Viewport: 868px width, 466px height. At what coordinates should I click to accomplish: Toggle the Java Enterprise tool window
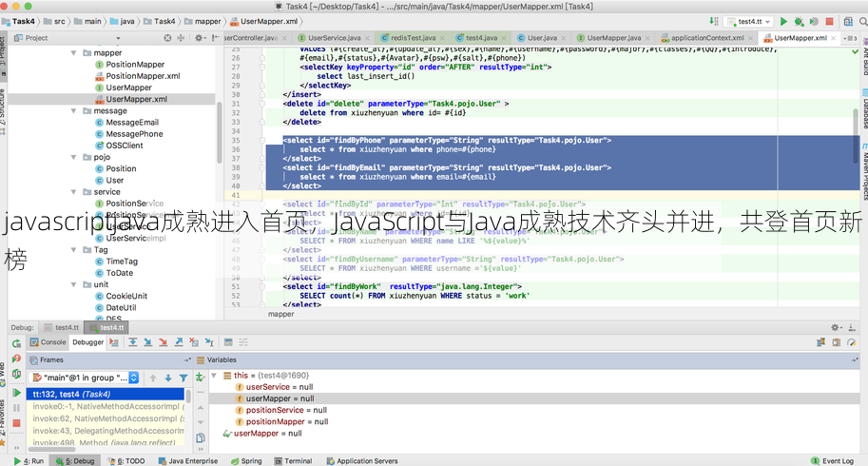click(187, 461)
